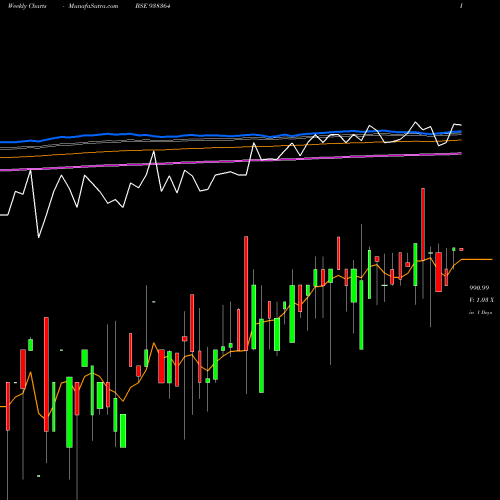Click the "in 1 Days" label
This screenshot has width=500, height=500.
481,313
